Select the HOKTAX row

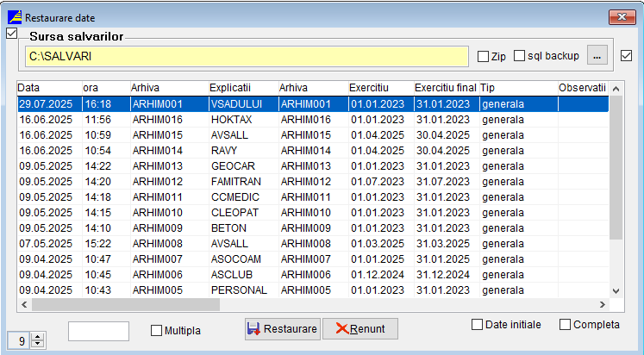[x=313, y=120]
